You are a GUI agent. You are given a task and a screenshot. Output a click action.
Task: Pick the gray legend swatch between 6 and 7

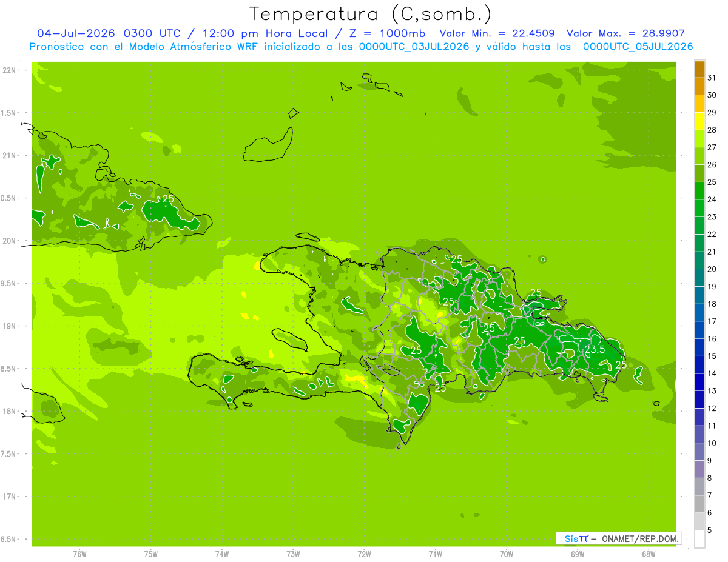(699, 504)
